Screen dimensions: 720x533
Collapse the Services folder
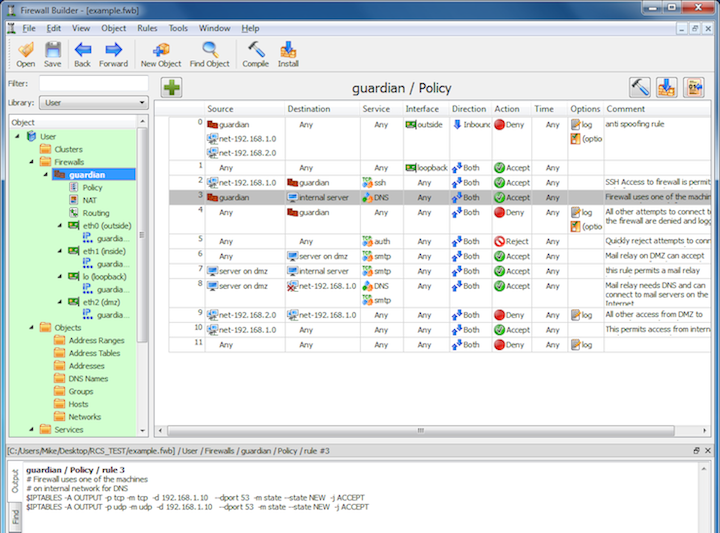(x=32, y=429)
